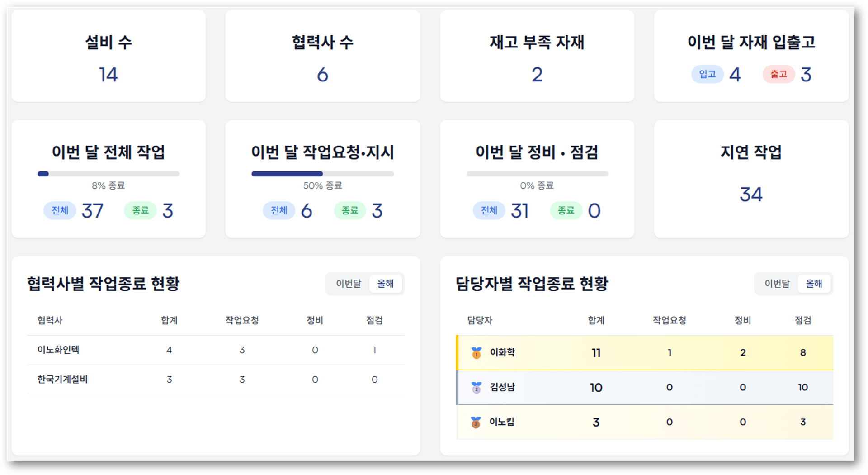
Task: Click the bronze medal icon beside 이노킵
Action: click(476, 422)
